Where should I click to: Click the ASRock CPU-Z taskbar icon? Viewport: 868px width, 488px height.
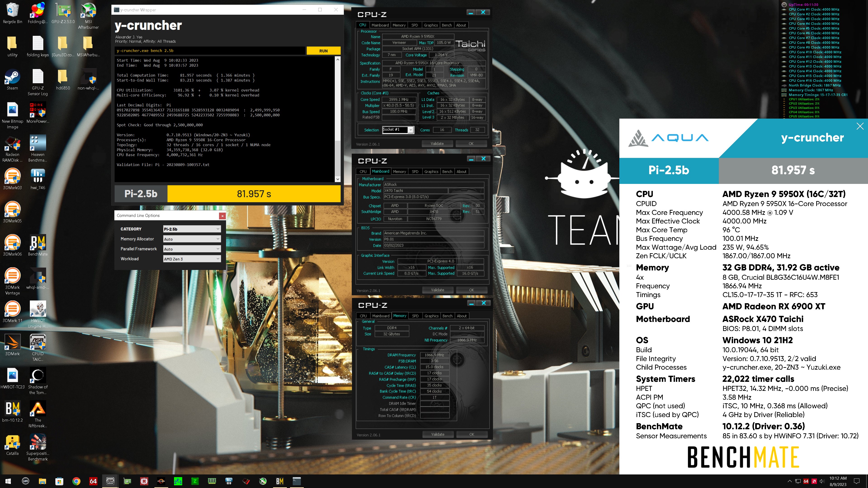click(110, 481)
